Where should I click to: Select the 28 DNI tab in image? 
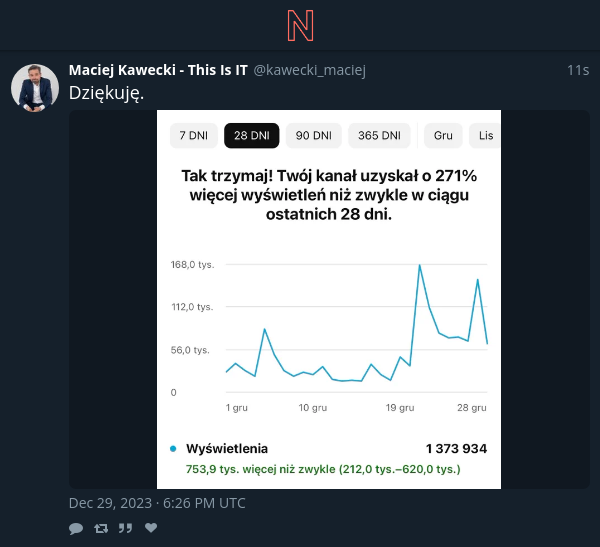pyautogui.click(x=252, y=136)
